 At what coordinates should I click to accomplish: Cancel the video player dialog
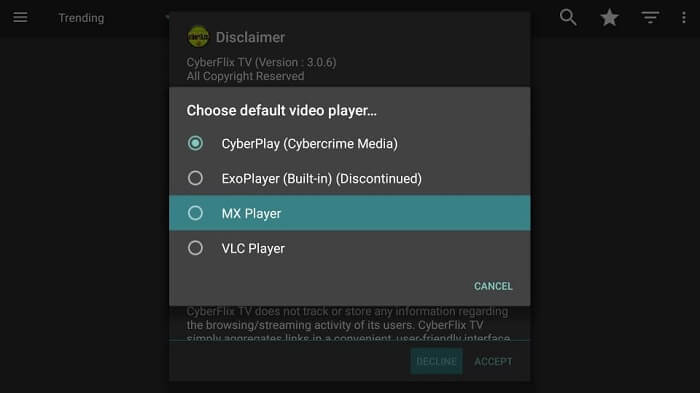pyautogui.click(x=493, y=286)
